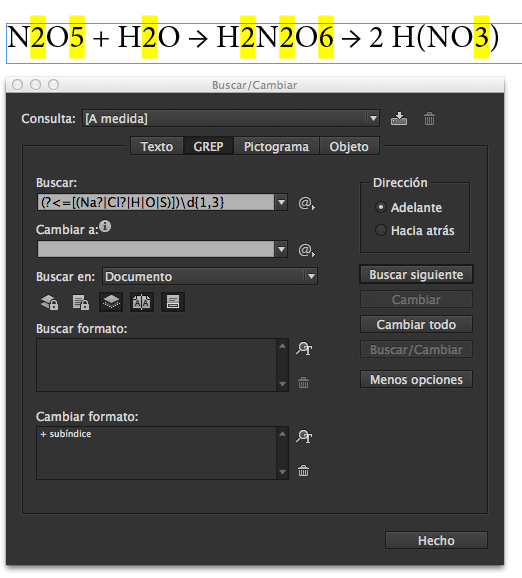Image resolution: width=522 pixels, height=578 pixels.
Task: Open the Buscar en Documento dropdown
Action: click(x=311, y=276)
